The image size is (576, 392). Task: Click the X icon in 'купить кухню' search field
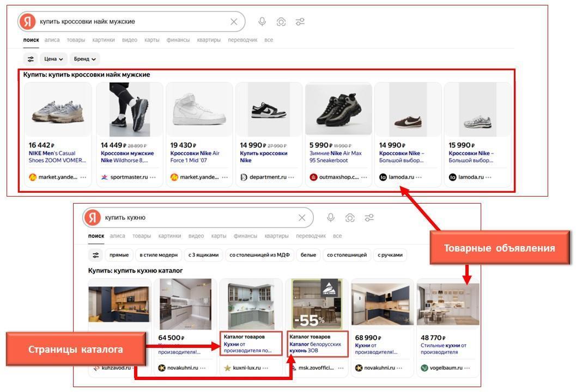click(302, 218)
